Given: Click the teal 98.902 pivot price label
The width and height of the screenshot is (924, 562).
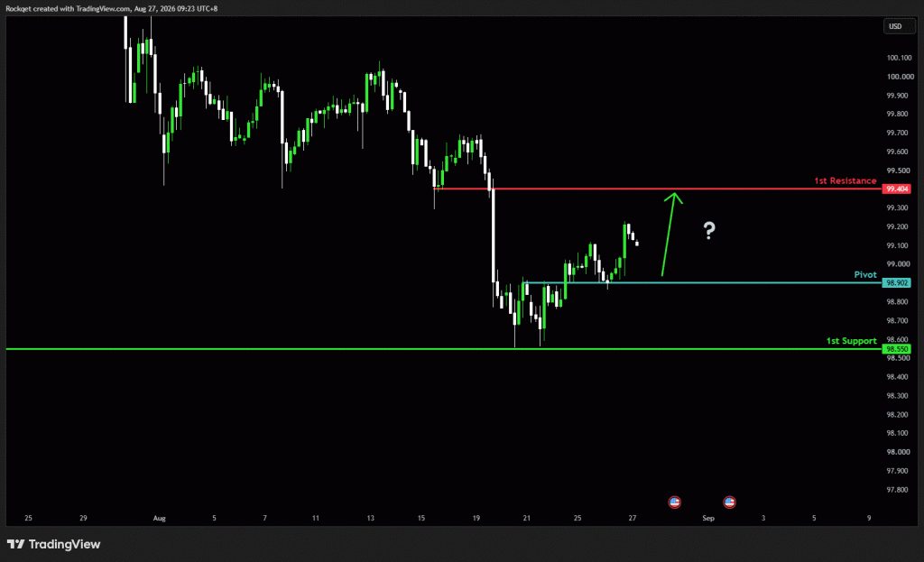Looking at the screenshot, I should tap(896, 282).
